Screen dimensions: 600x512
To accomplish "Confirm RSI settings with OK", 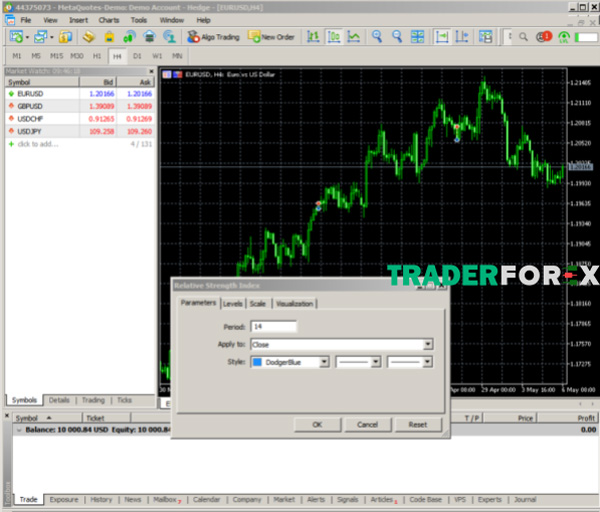I will [x=317, y=424].
